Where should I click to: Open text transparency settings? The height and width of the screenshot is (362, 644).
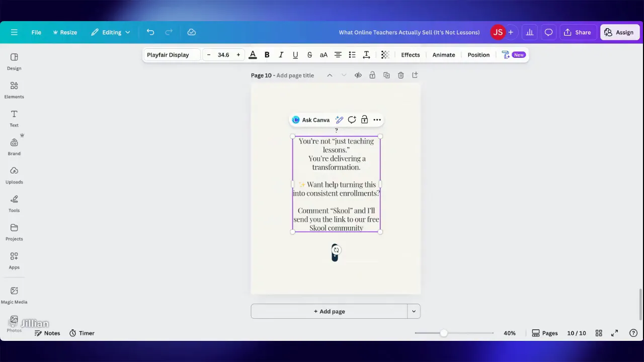coord(384,55)
